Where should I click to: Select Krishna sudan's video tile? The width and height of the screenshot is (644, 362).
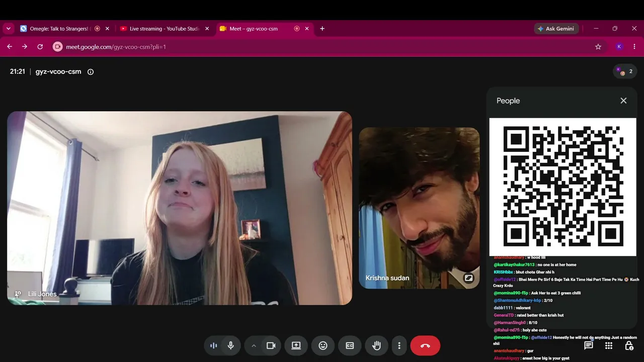419,208
